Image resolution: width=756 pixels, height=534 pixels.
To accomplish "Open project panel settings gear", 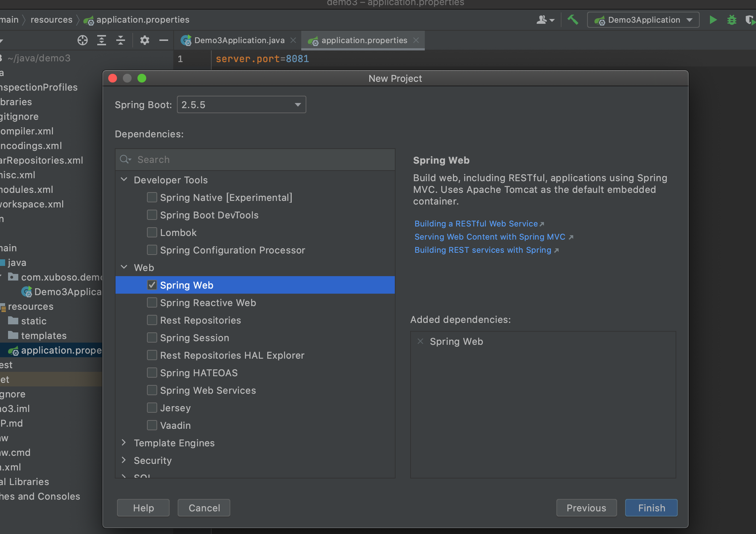I will pos(145,40).
